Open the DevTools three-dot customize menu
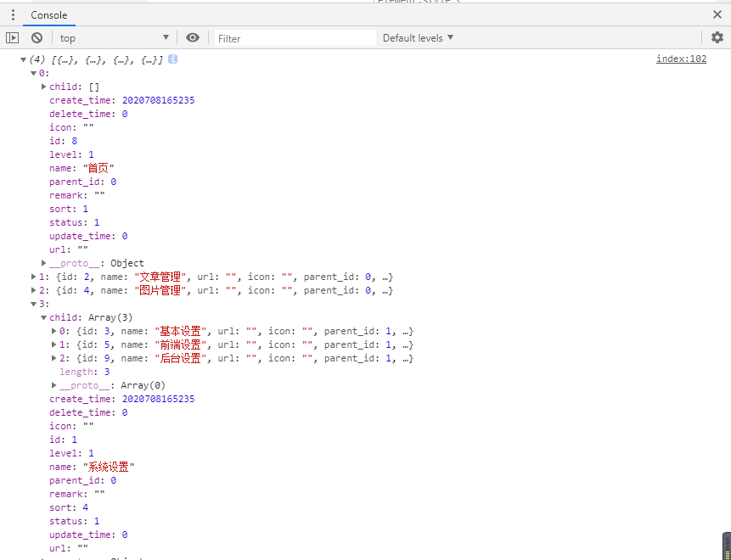Image resolution: width=731 pixels, height=560 pixels. 13,15
